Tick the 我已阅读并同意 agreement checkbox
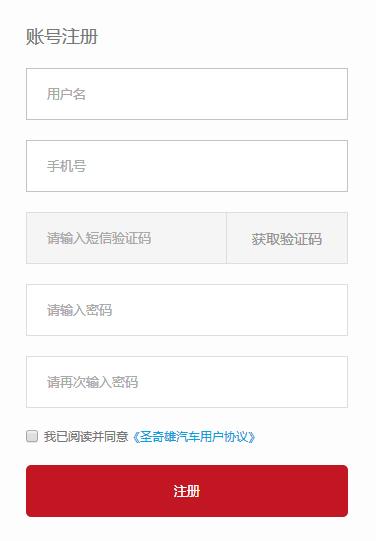 click(x=32, y=436)
